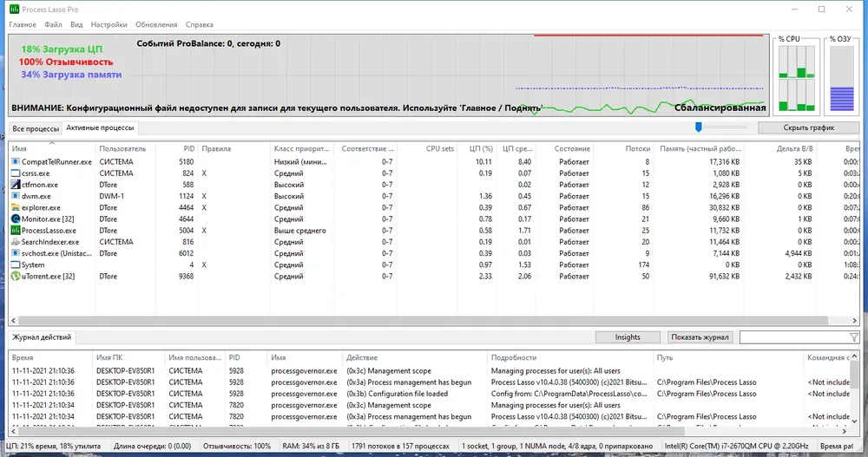Click the action log vertical scrollbar up arrow
Viewport: 868px width, 457px height.
(x=854, y=356)
